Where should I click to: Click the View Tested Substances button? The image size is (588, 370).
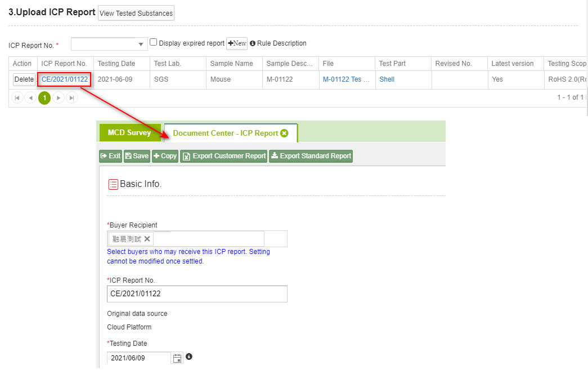coord(136,13)
